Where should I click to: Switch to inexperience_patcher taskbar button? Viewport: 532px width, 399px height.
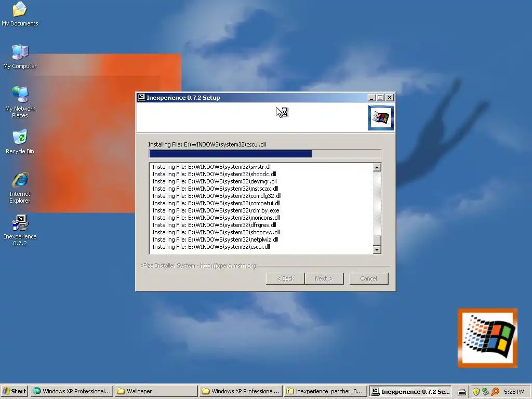click(325, 391)
